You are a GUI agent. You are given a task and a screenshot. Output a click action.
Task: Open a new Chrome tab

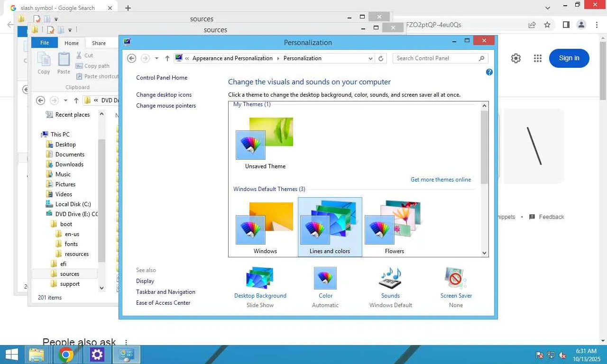[128, 8]
